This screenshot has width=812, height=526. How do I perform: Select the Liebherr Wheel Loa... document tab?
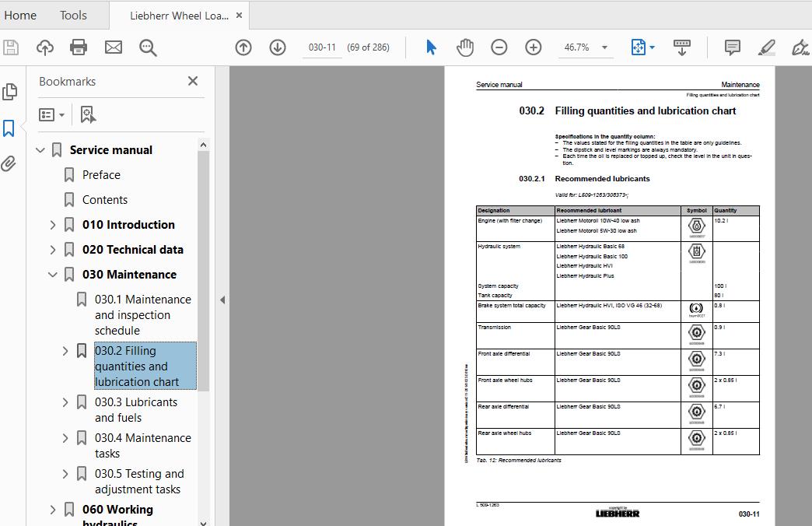coord(179,16)
